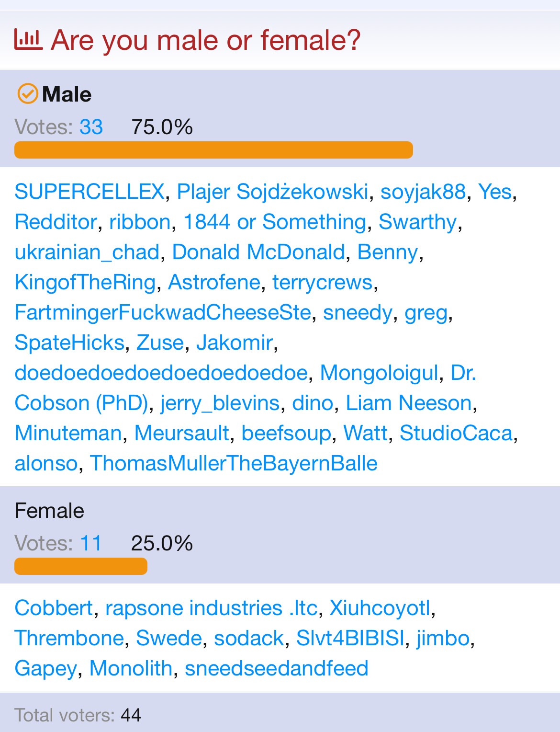The width and height of the screenshot is (560, 732).
Task: Select the Donald McDonald voter link
Action: tap(258, 252)
